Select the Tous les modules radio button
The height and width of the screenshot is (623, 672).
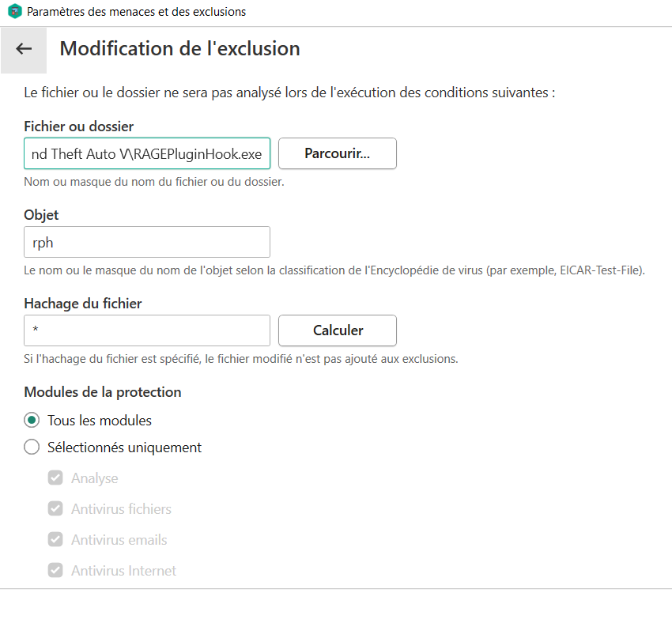click(x=32, y=420)
